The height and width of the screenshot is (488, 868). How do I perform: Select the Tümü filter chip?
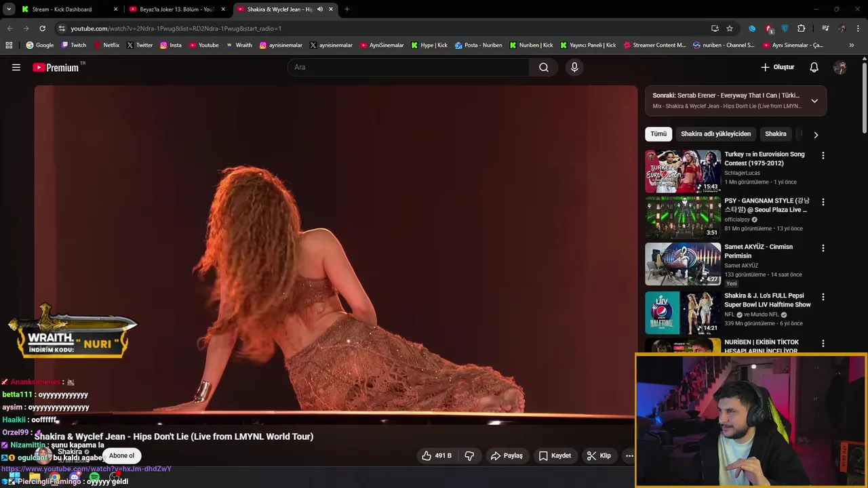tap(658, 134)
